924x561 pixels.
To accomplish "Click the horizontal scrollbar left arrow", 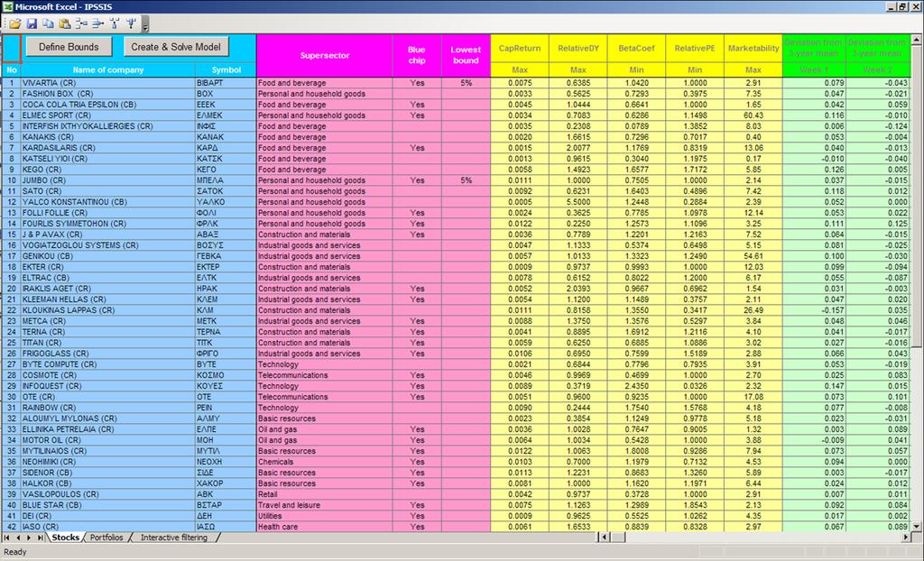I will (x=604, y=538).
